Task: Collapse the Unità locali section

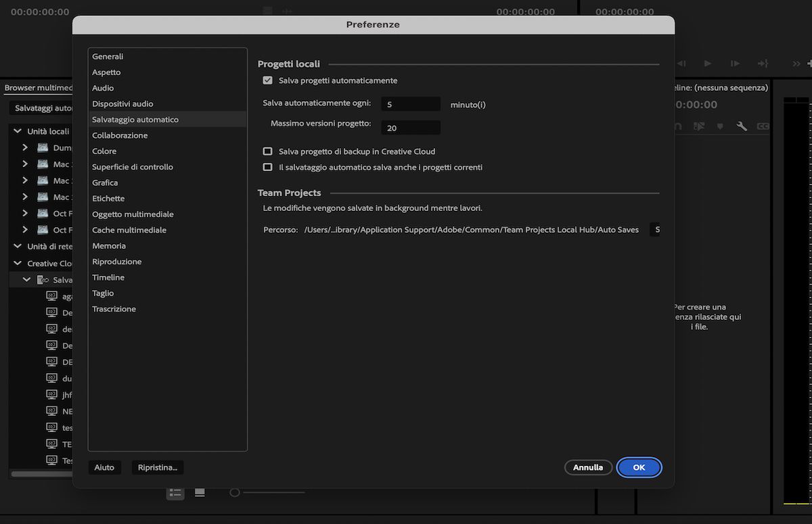Action: click(18, 131)
